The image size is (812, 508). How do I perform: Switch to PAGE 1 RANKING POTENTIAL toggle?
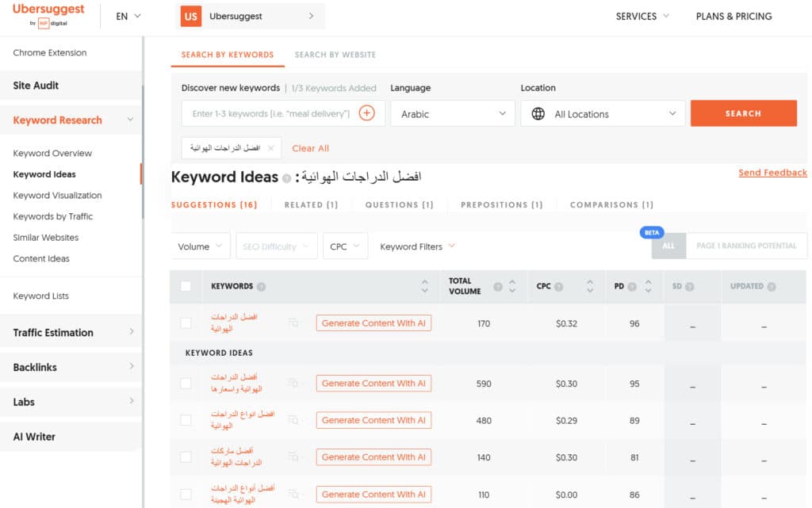pos(746,246)
